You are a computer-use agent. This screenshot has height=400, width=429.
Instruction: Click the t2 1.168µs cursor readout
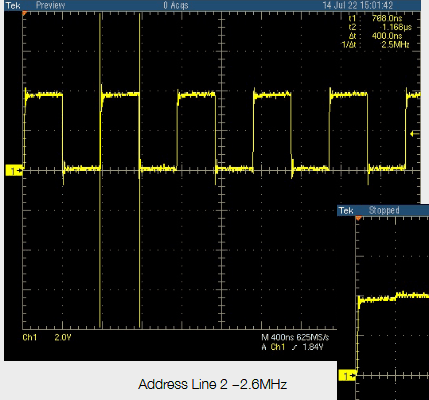(380, 27)
